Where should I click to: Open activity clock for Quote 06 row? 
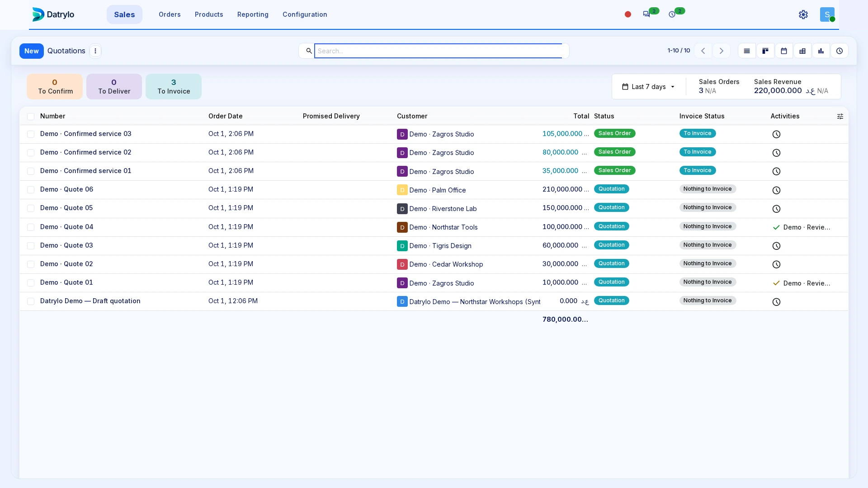pyautogui.click(x=776, y=190)
